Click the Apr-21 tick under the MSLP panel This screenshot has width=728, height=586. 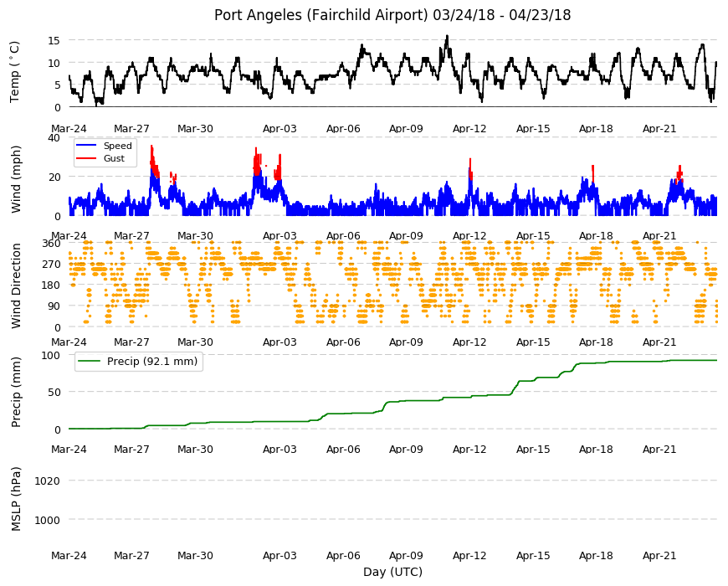tap(659, 555)
